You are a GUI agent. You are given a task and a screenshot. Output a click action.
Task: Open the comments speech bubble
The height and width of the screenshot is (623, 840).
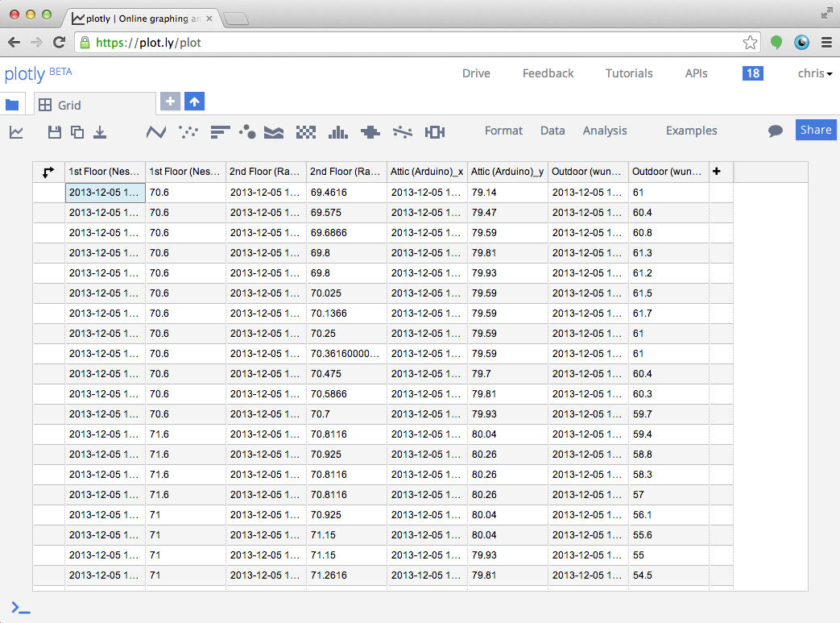point(776,131)
